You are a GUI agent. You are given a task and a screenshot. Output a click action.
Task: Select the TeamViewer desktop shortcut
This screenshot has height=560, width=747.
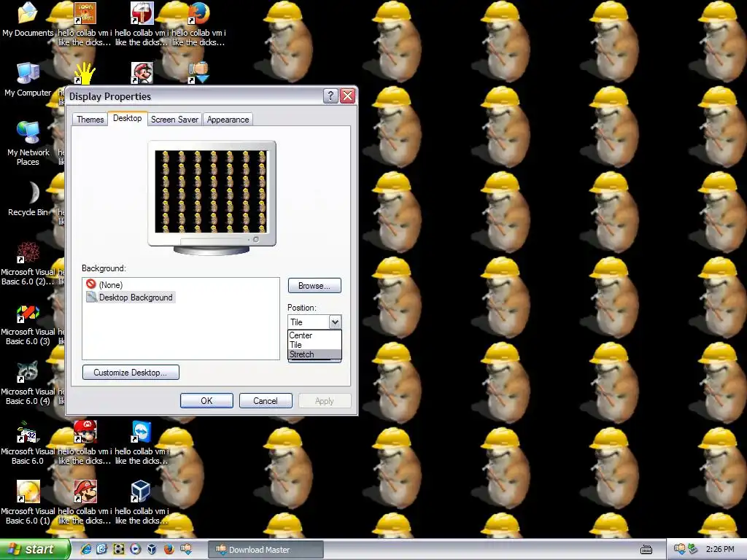pos(142,432)
